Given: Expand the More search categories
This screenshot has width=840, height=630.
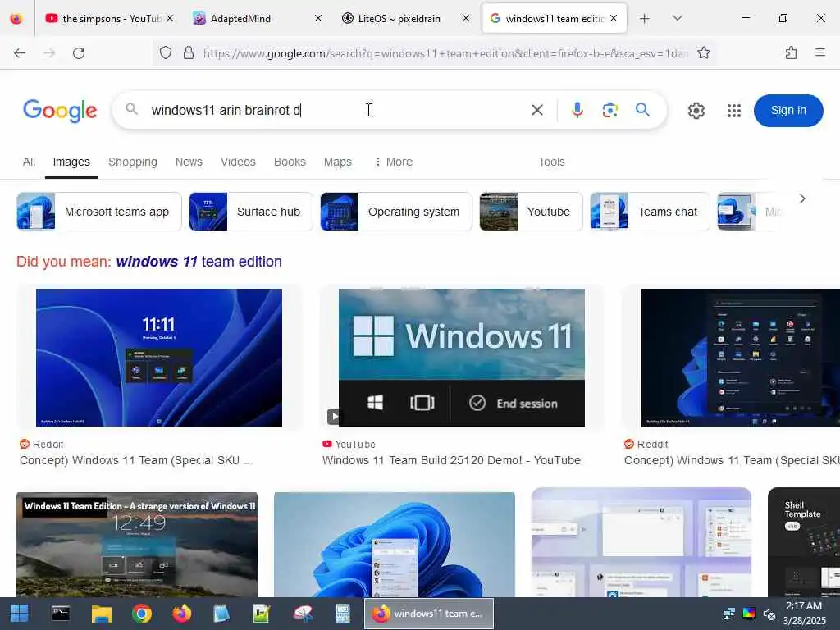Looking at the screenshot, I should 394,162.
